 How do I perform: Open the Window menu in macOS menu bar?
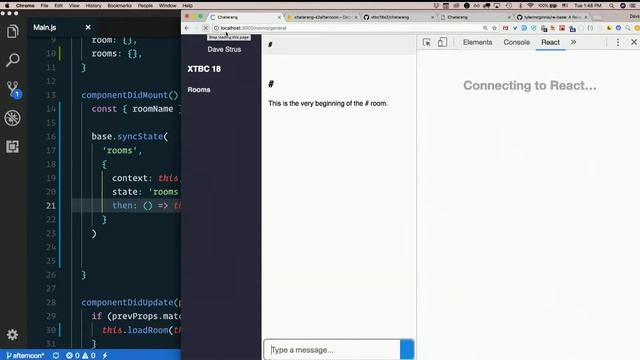pos(167,5)
